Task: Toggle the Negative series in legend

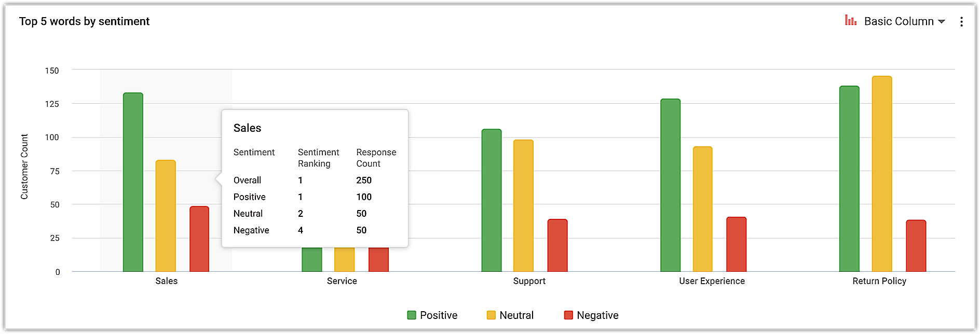Action: [x=597, y=315]
